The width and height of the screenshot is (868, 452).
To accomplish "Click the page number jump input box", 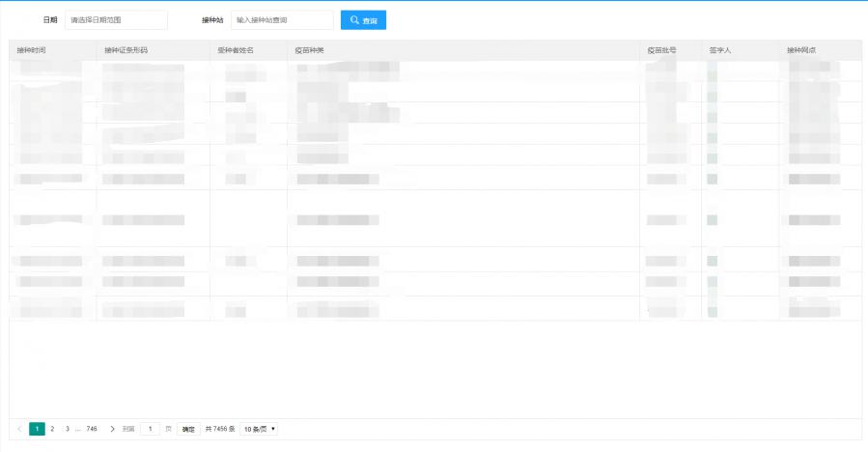I will tap(150, 429).
